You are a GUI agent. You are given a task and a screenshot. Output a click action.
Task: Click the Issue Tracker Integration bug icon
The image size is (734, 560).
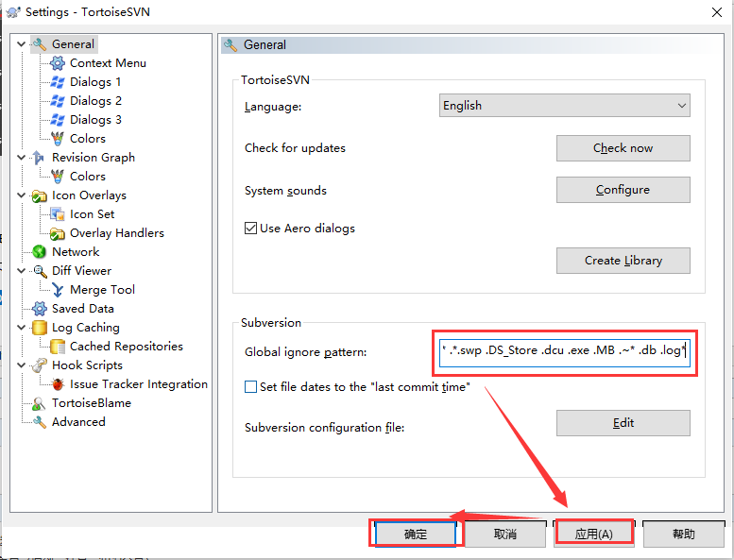coord(58,384)
